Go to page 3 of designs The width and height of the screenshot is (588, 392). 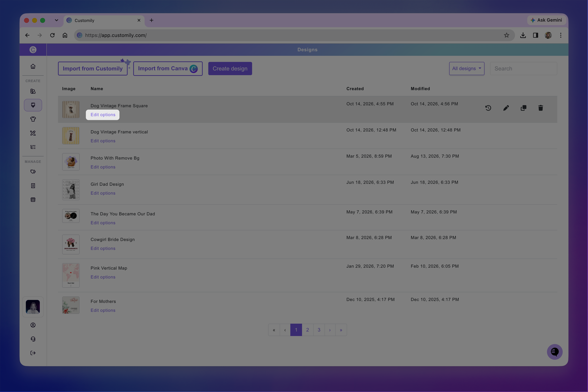[319, 330]
